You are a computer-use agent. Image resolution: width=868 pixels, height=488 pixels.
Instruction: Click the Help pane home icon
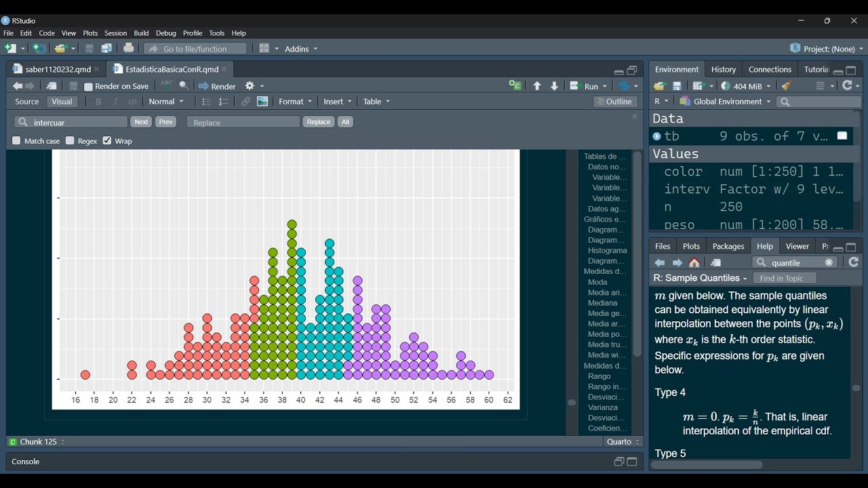694,263
